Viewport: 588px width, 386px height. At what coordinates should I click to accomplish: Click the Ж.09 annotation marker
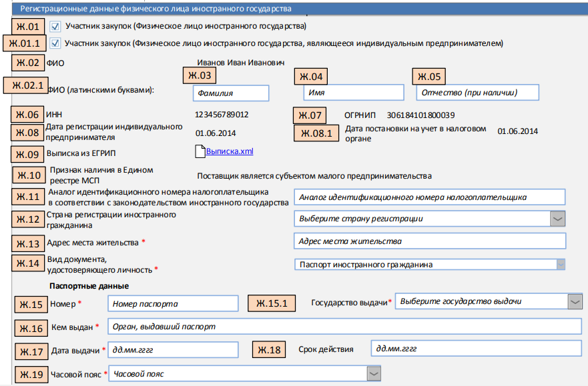pos(28,154)
